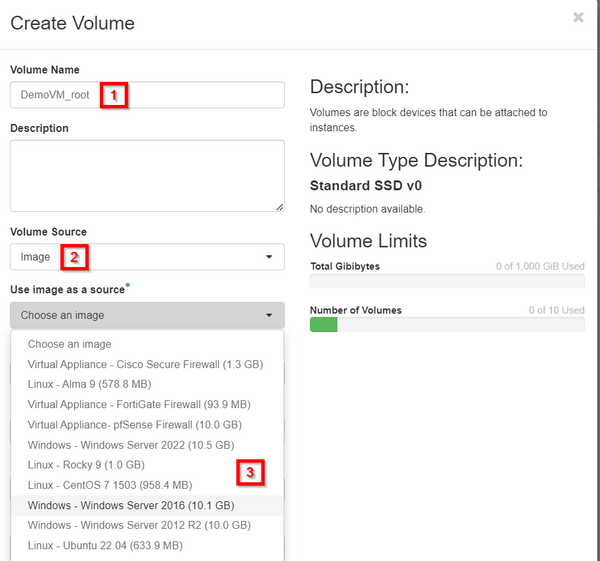The height and width of the screenshot is (561, 600).
Task: Click the red step 3 marker
Action: (250, 473)
